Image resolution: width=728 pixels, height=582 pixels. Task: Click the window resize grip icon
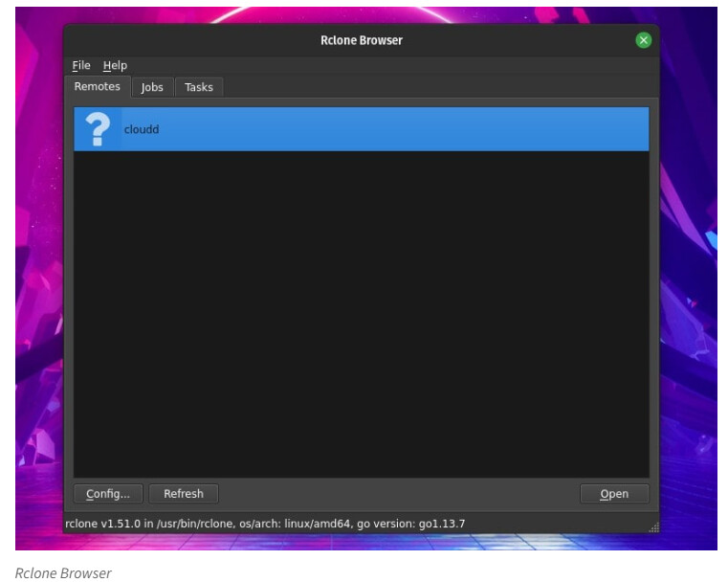click(654, 527)
